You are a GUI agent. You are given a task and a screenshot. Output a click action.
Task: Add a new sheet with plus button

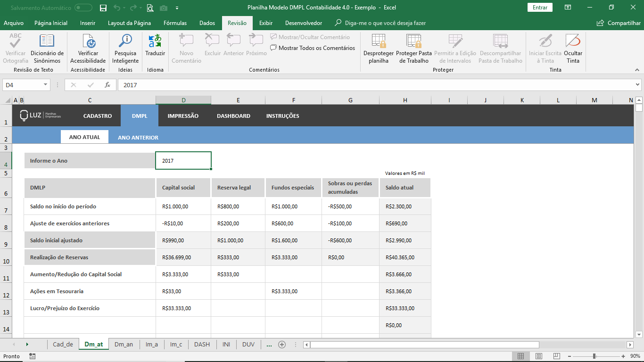(282, 345)
